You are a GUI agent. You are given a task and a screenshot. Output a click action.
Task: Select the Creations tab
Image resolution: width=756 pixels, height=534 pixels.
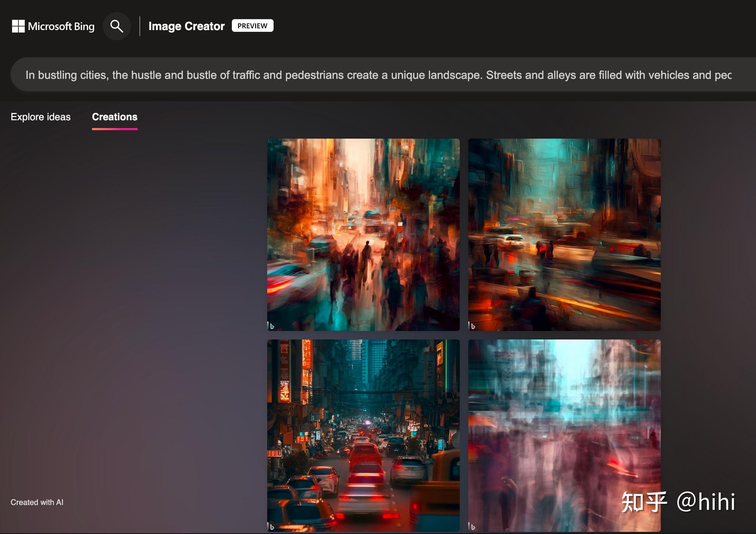(x=115, y=117)
